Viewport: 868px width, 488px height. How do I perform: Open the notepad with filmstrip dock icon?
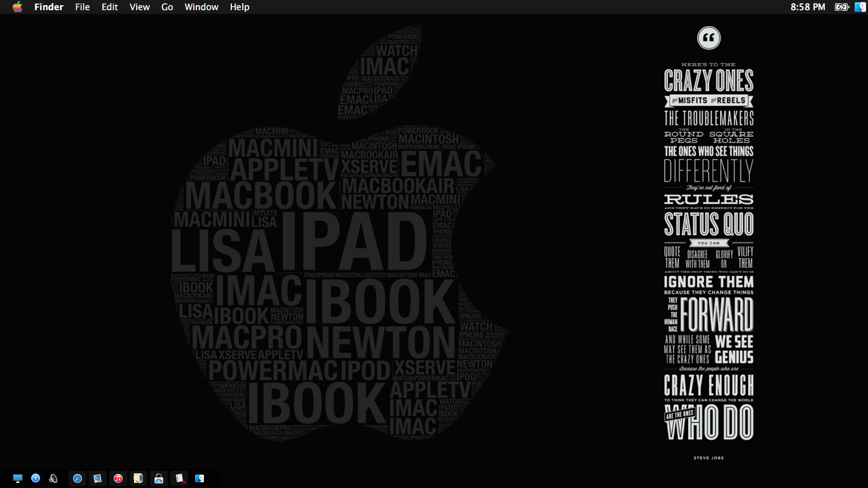point(139,478)
